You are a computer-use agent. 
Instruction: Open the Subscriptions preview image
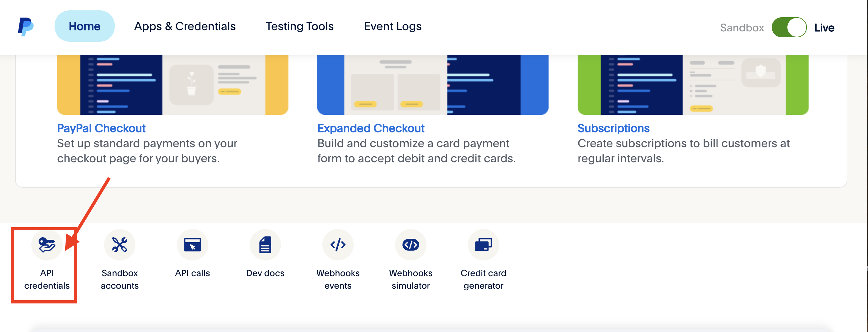(693, 85)
